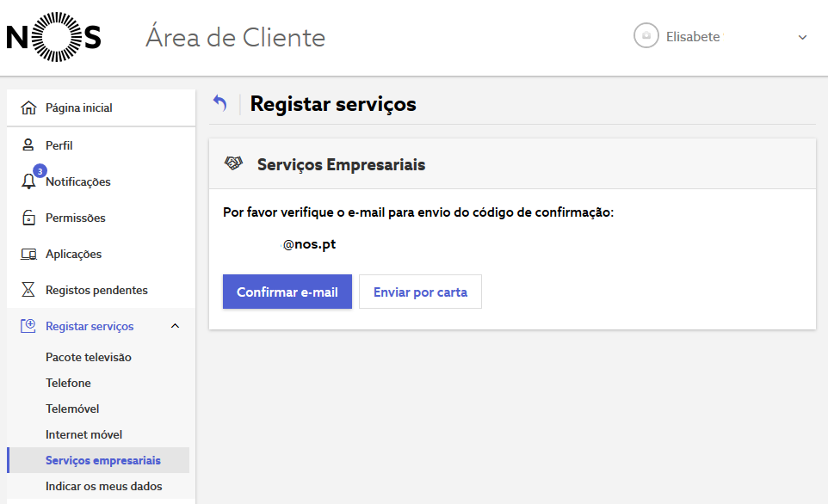Viewport: 828px width, 504px height.
Task: Click the back arrow beside Registar serviços
Action: click(x=220, y=103)
